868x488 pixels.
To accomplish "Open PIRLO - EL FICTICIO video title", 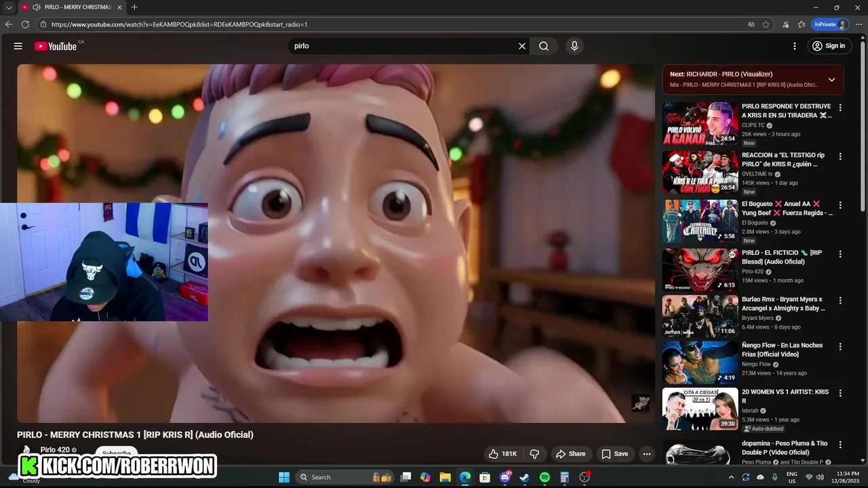I will 782,257.
